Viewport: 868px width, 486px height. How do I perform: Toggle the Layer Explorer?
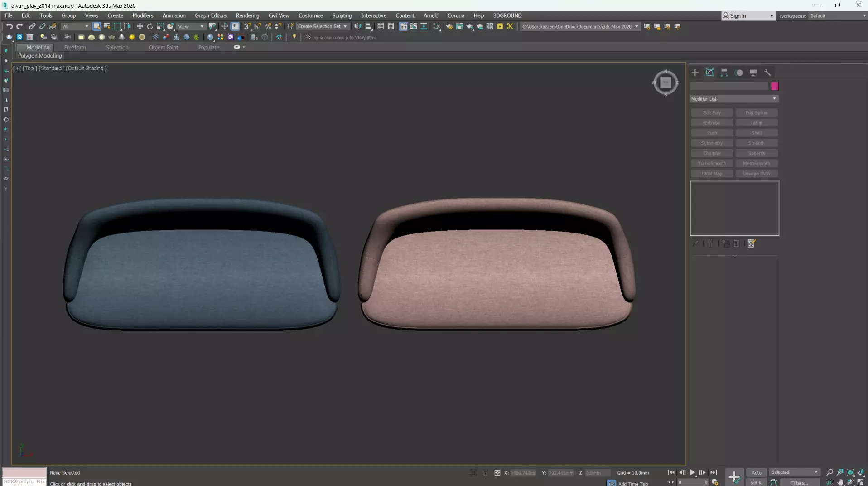391,26
